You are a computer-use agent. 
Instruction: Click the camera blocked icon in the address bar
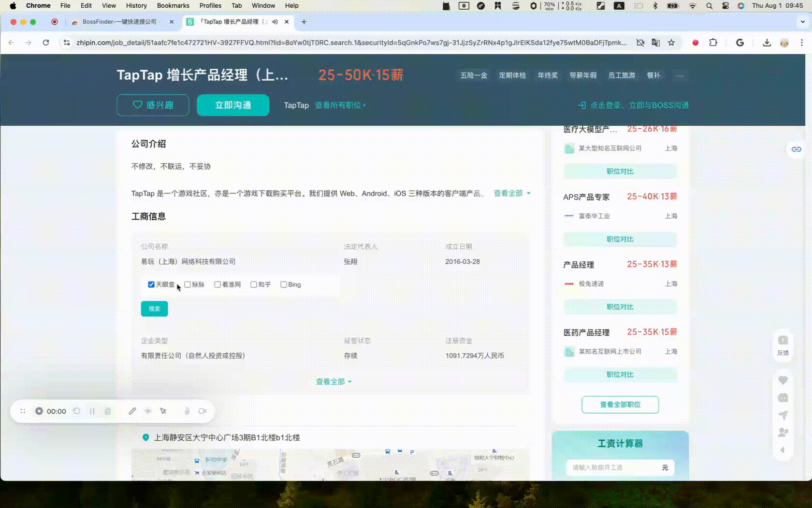pyautogui.click(x=640, y=43)
